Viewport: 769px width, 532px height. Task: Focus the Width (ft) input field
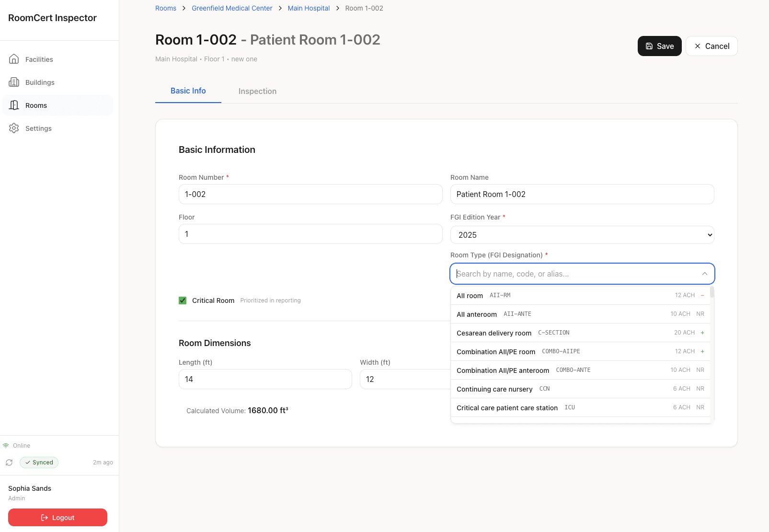click(x=405, y=379)
